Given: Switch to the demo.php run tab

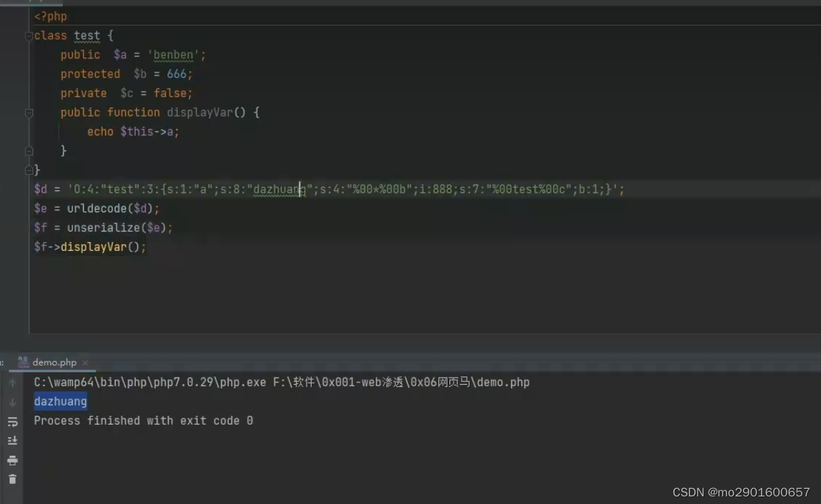Looking at the screenshot, I should pos(54,361).
